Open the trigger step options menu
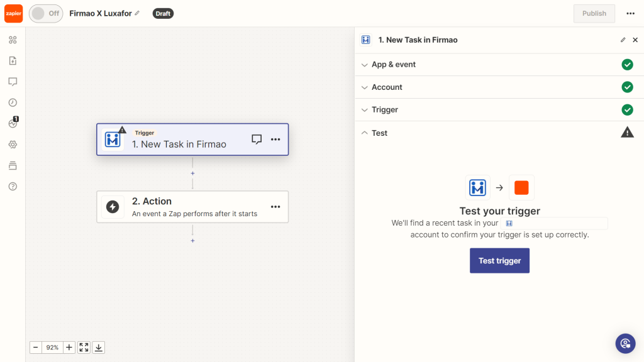The width and height of the screenshot is (644, 362). pos(275,139)
